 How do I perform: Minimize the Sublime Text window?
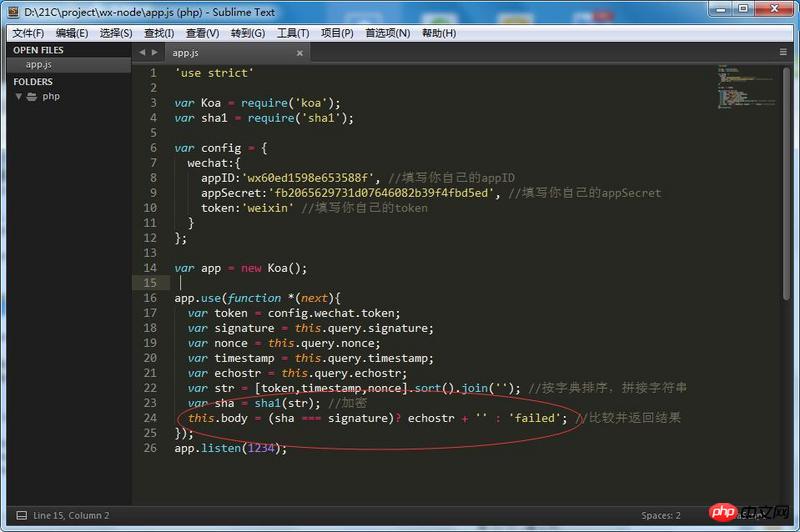click(721, 9)
